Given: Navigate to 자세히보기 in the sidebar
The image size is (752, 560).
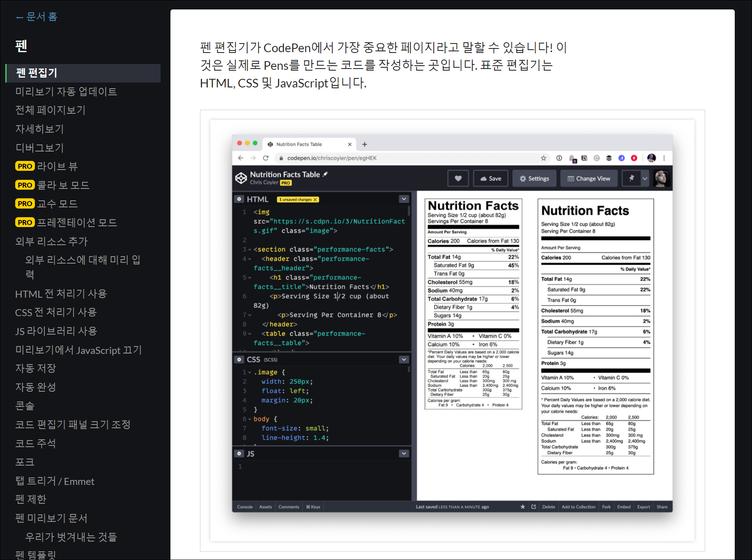Looking at the screenshot, I should (39, 129).
